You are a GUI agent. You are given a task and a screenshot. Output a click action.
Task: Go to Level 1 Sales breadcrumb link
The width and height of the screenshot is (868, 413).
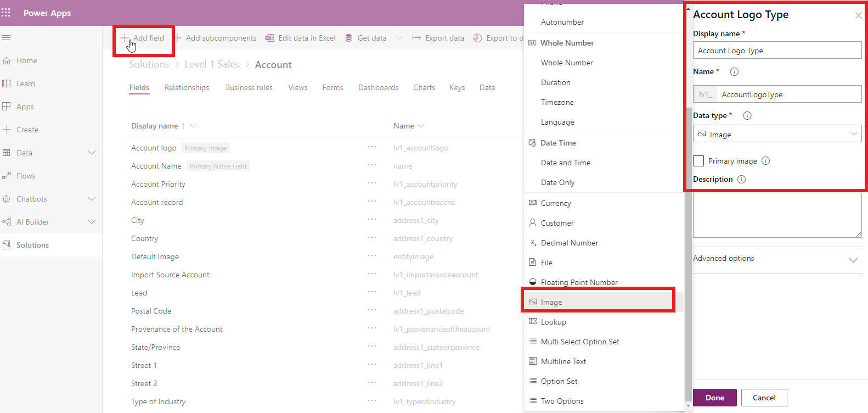212,64
